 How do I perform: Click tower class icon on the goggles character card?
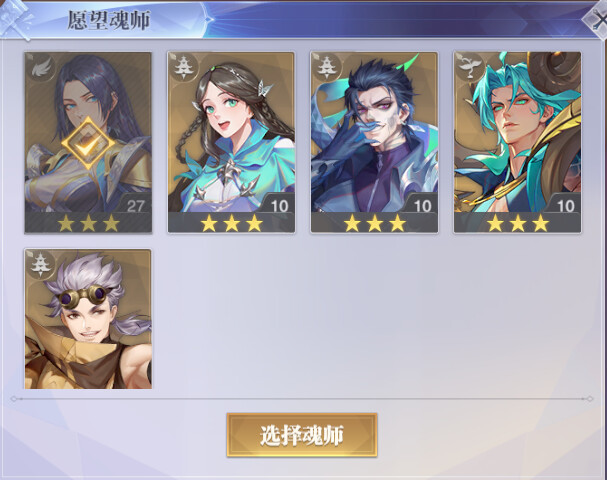click(x=41, y=264)
